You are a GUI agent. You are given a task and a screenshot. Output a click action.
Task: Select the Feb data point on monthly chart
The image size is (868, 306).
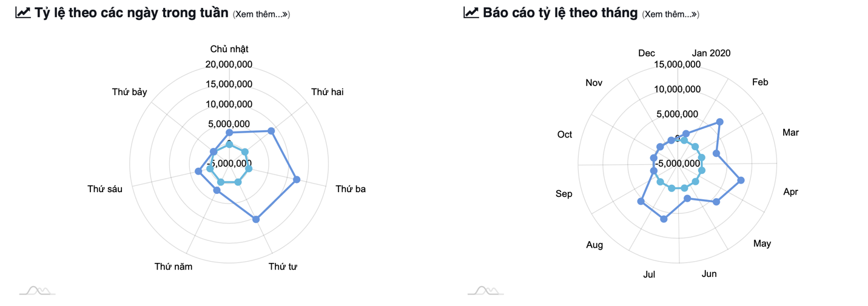[x=720, y=122]
